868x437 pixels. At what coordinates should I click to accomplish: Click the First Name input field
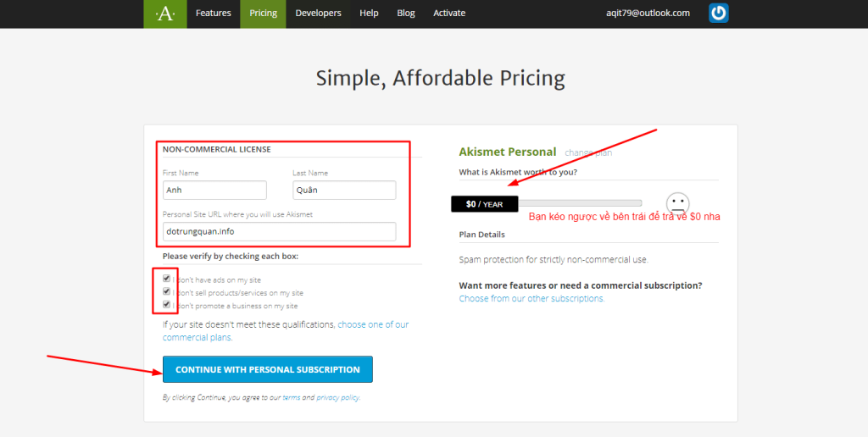click(214, 191)
